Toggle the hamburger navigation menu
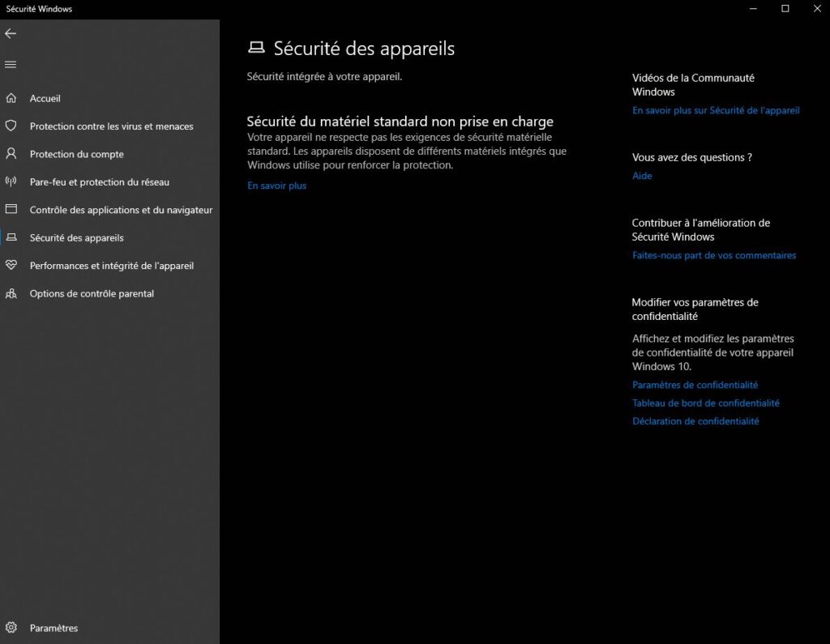 point(11,65)
